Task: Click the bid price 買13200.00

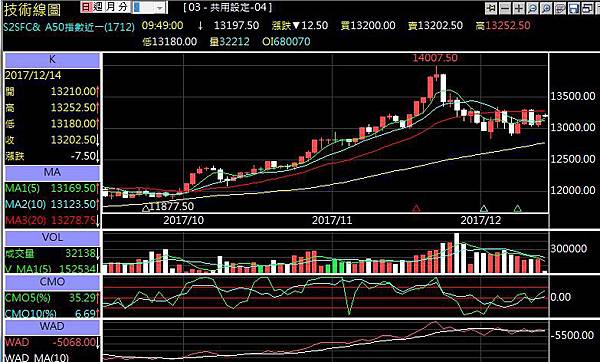Action: point(368,26)
